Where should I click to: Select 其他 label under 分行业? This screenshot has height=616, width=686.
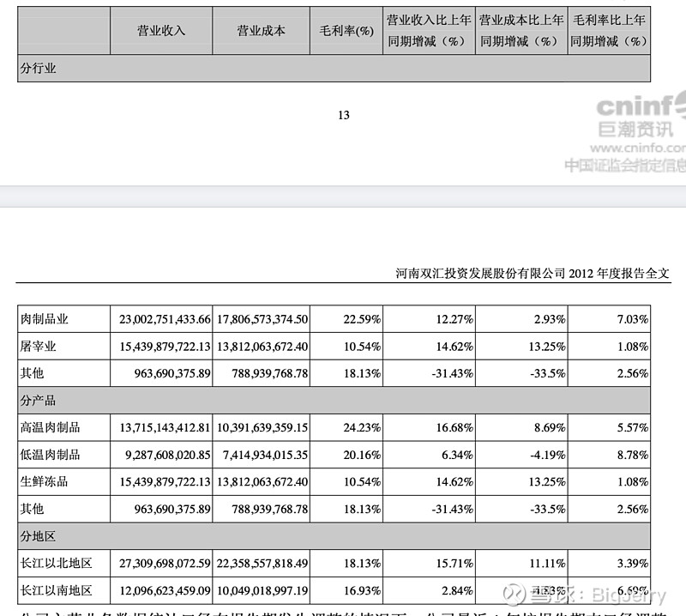[32, 373]
